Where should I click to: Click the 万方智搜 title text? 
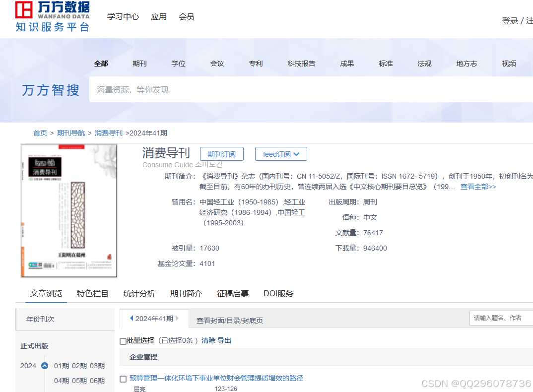tap(51, 90)
